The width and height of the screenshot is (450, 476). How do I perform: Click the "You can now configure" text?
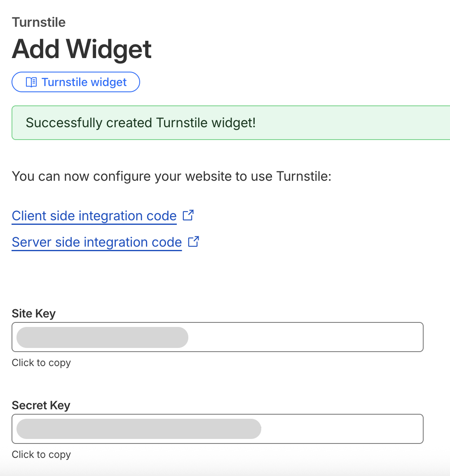pyautogui.click(x=171, y=176)
